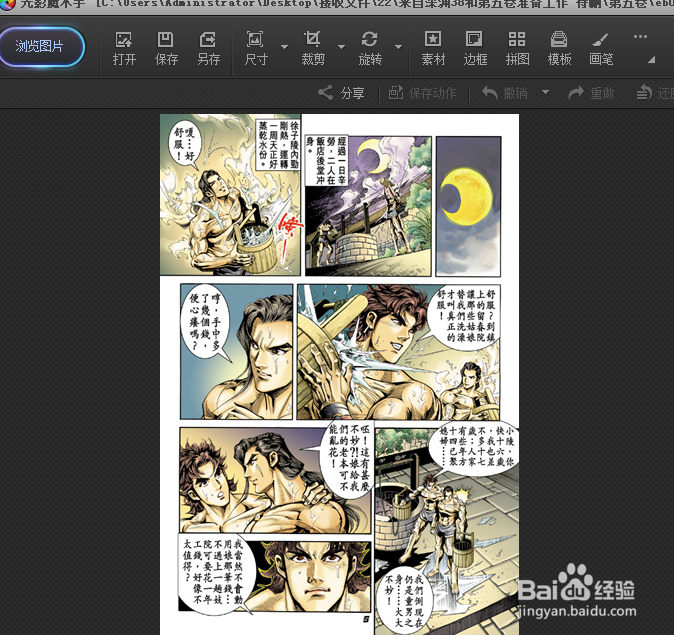Select the 旋转 rotate tool
674x635 pixels.
[x=370, y=48]
